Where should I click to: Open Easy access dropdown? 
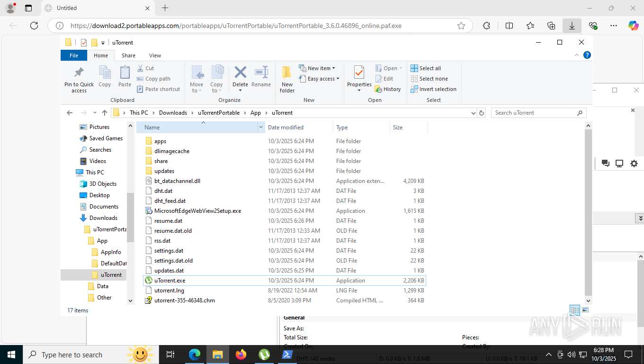[x=319, y=79]
